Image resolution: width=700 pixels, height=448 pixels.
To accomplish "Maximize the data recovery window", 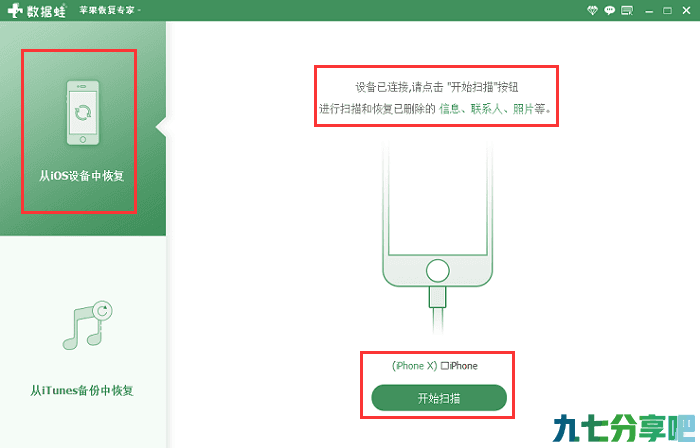I will [667, 10].
